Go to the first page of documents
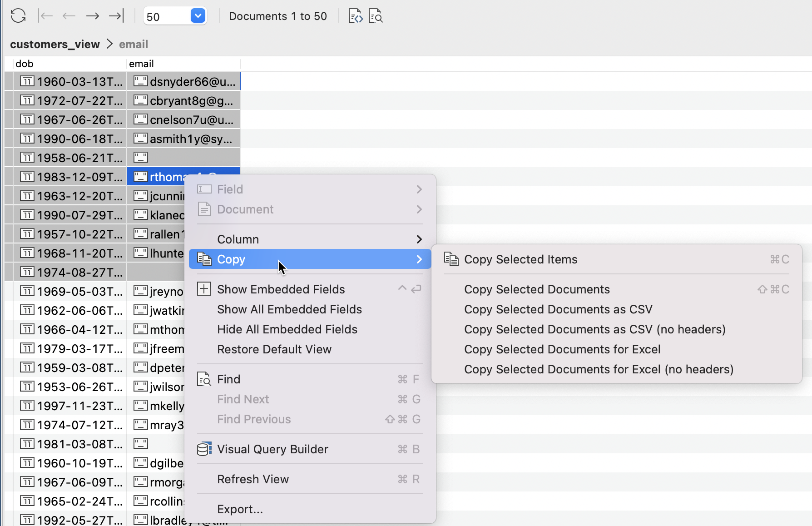The width and height of the screenshot is (812, 526). coord(46,15)
